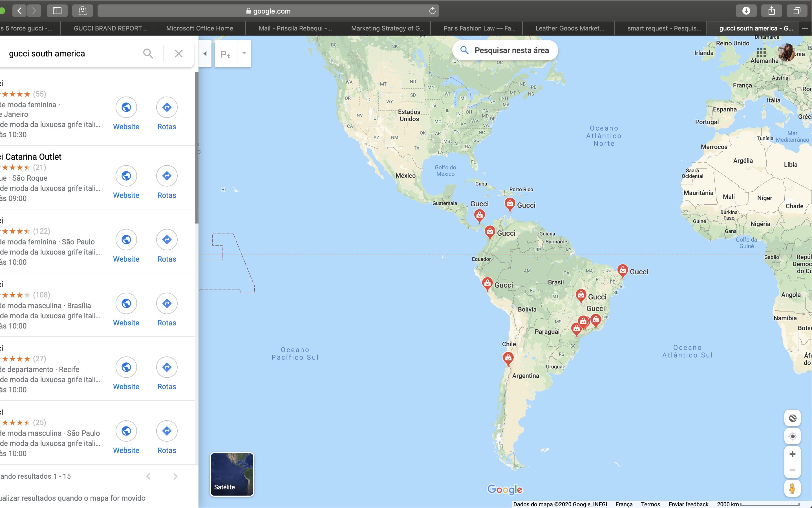This screenshot has height=508, width=812.
Task: Go back with Safari's back arrow
Action: click(19, 11)
